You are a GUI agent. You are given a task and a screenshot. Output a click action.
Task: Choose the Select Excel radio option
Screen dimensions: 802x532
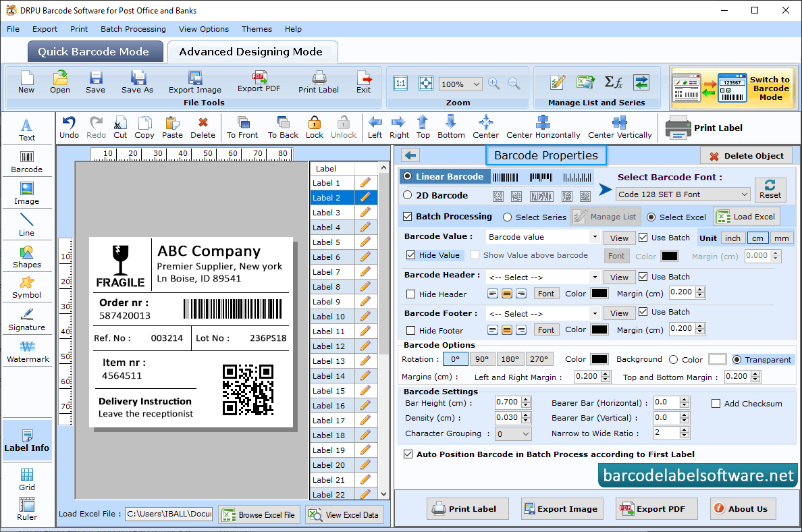[x=651, y=217]
